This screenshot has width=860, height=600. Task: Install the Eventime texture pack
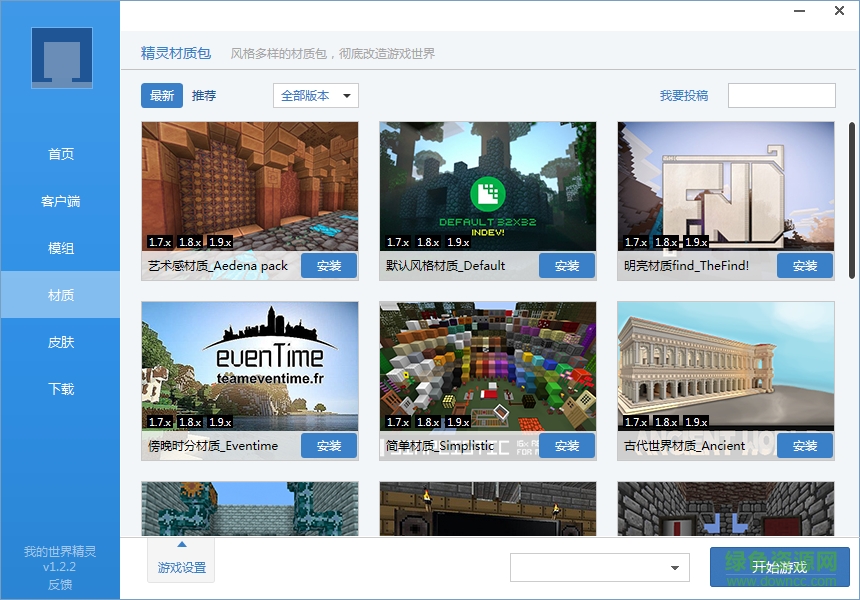click(329, 446)
